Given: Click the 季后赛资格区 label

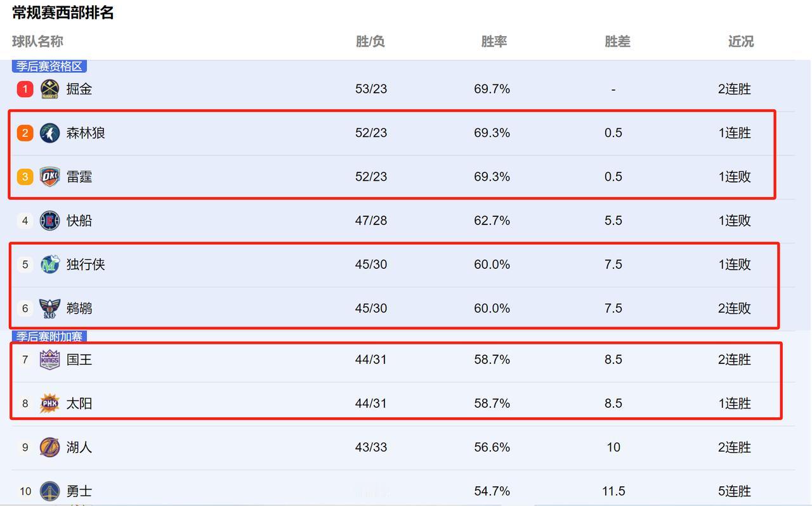Looking at the screenshot, I should pyautogui.click(x=49, y=67).
